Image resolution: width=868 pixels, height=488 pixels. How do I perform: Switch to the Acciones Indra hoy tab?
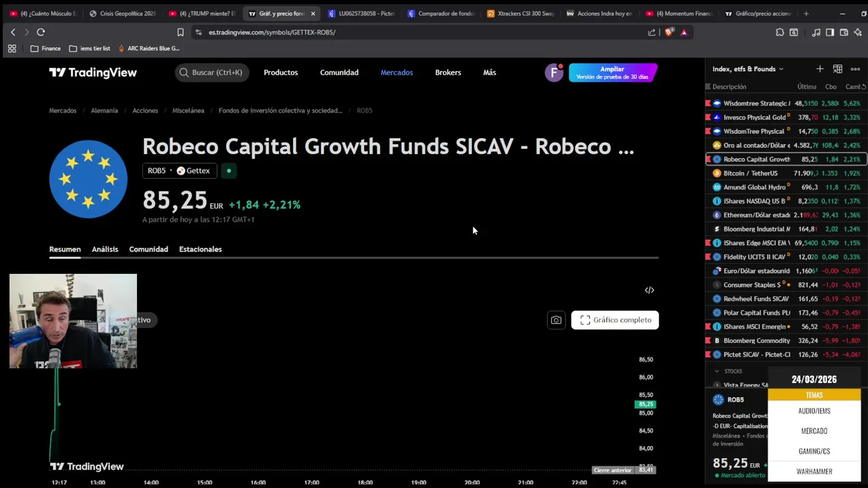click(599, 14)
